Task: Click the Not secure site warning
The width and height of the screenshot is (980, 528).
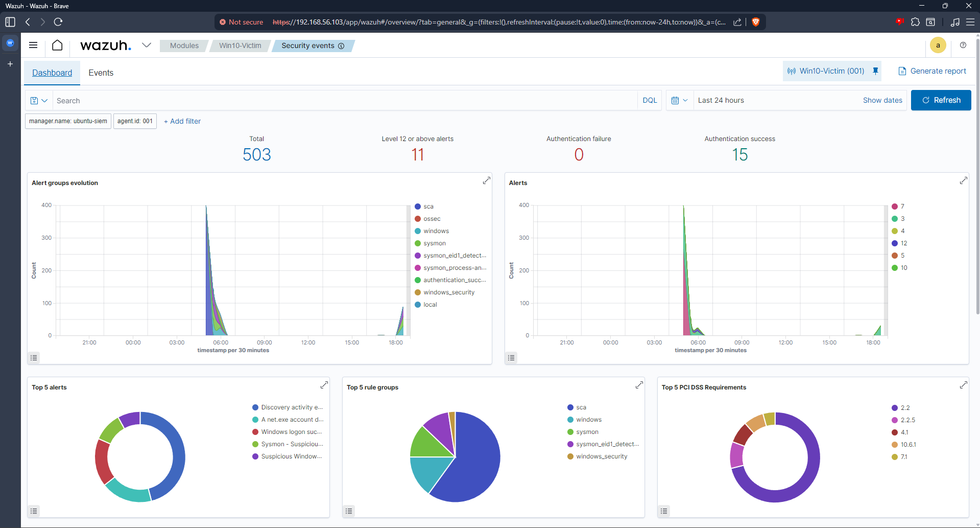Action: click(242, 22)
